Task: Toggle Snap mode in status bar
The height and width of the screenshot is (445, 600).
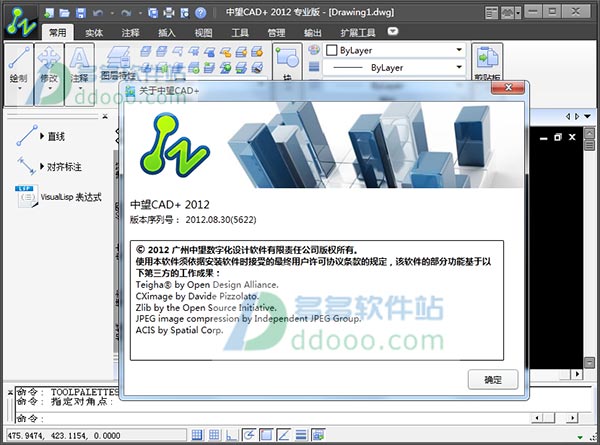Action: 197,435
